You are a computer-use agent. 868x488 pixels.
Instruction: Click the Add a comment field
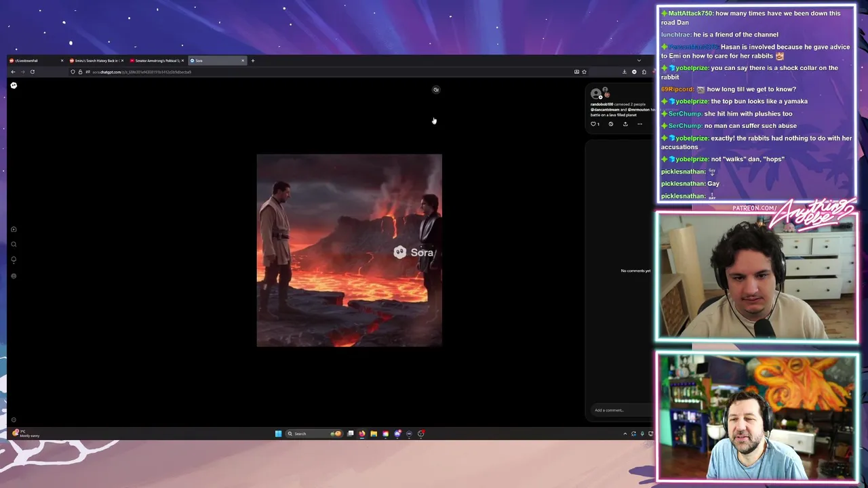click(621, 410)
